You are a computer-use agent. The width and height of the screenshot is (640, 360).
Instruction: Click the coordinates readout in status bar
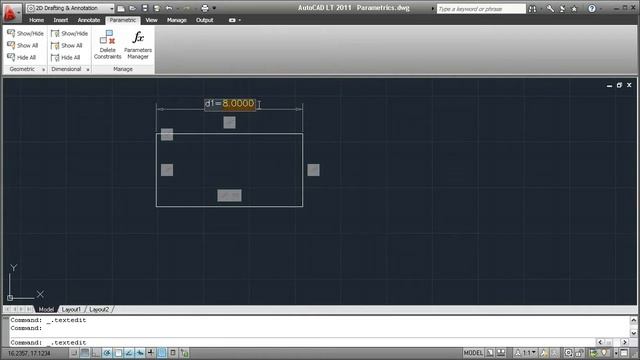[29, 353]
